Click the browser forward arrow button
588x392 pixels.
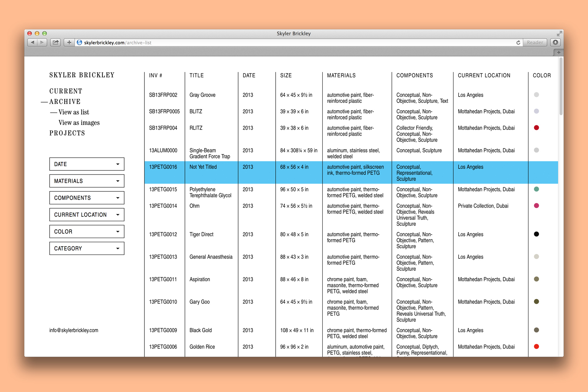click(x=42, y=43)
